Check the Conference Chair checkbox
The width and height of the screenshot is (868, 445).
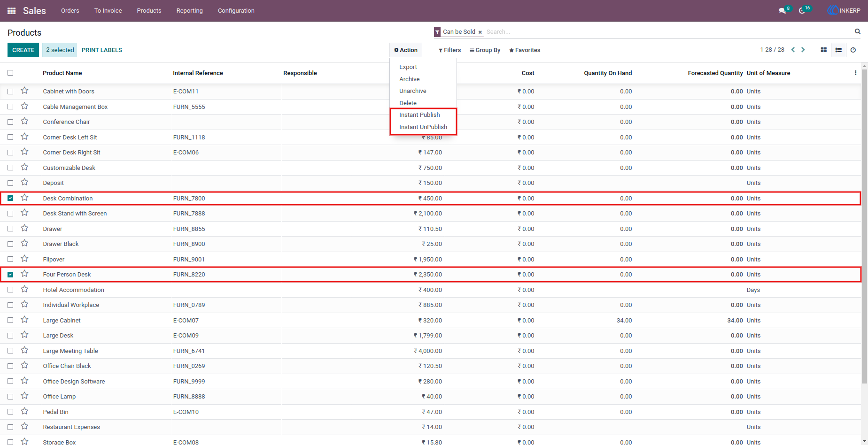(10, 122)
